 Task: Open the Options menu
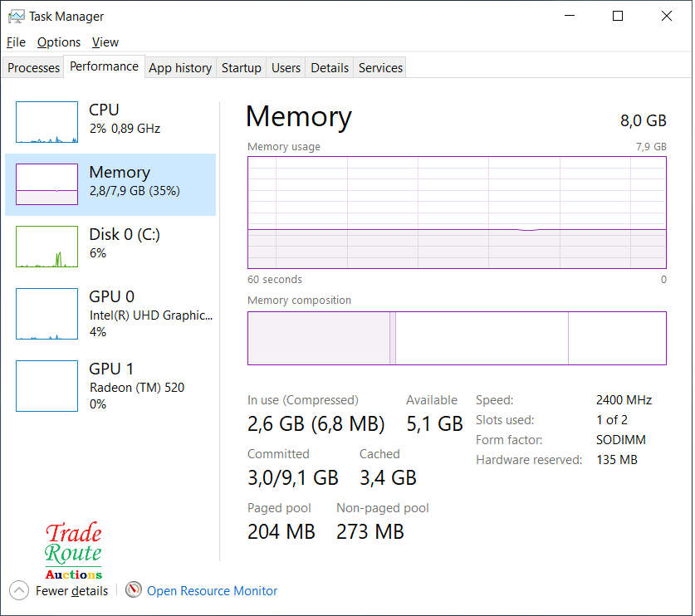point(58,42)
